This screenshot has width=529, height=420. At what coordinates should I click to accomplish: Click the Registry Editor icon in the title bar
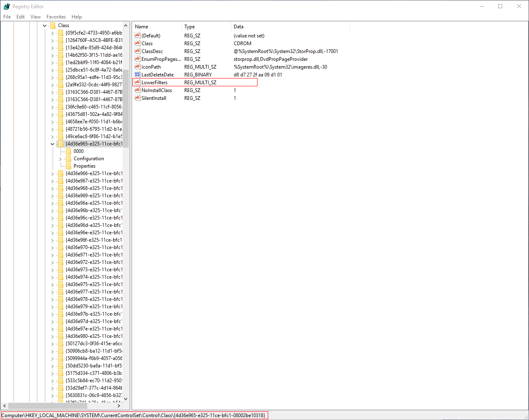pos(6,6)
